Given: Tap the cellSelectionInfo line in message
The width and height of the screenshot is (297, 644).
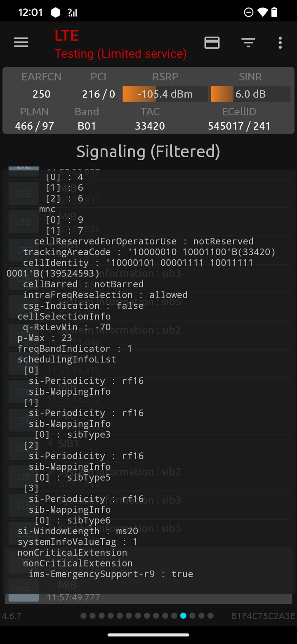Looking at the screenshot, I should tap(64, 316).
